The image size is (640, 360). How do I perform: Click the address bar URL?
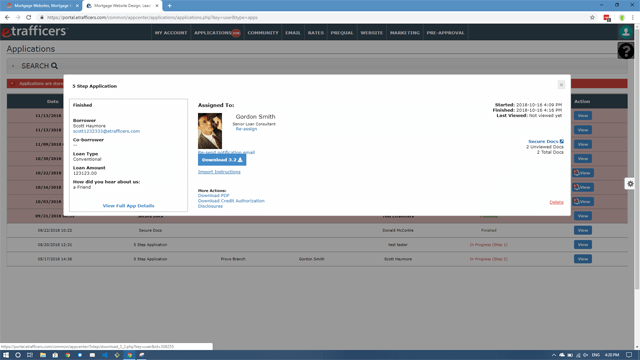(x=152, y=18)
